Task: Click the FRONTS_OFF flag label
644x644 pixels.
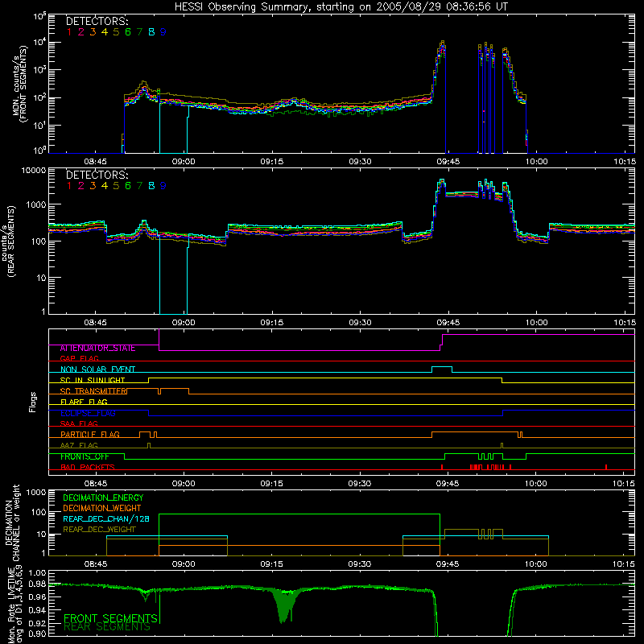Action: point(85,456)
